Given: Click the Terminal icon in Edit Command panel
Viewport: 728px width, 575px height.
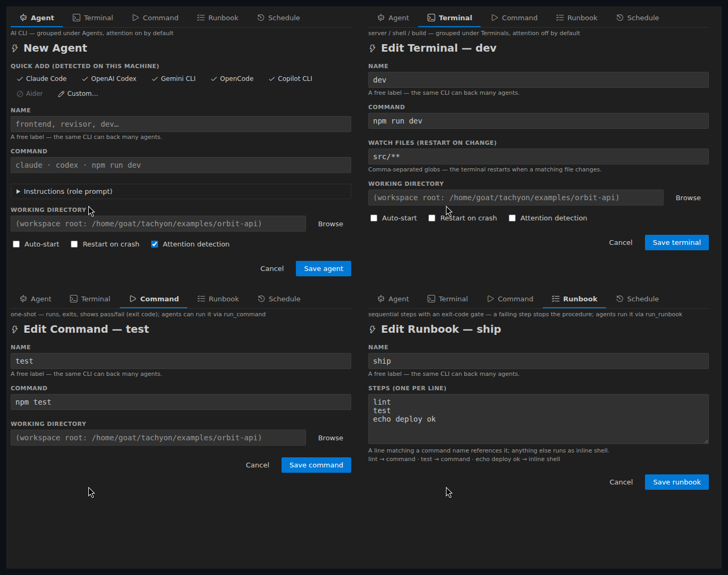Looking at the screenshot, I should click(74, 299).
